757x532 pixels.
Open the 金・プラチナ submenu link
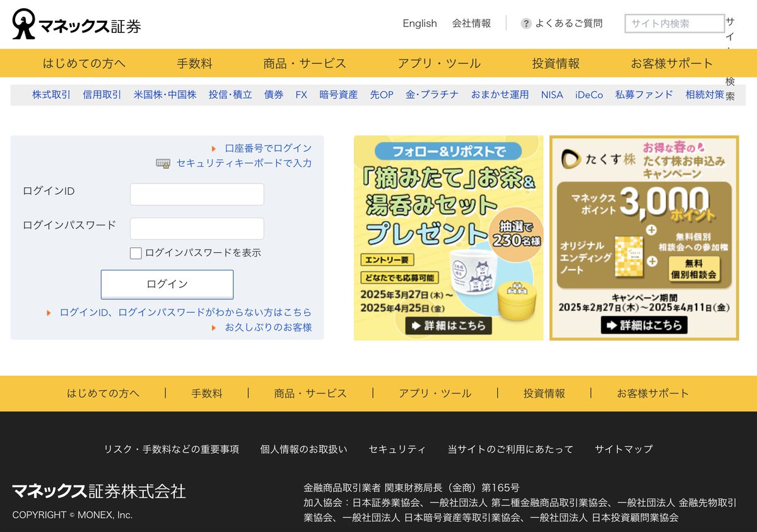coord(432,95)
